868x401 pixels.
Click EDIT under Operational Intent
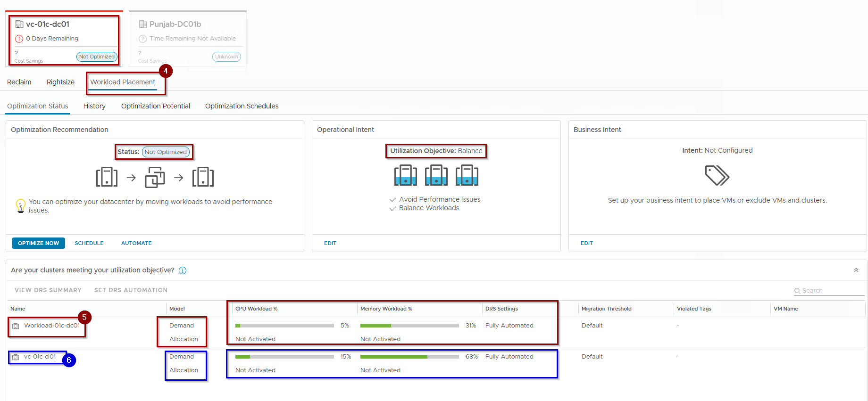coord(330,243)
